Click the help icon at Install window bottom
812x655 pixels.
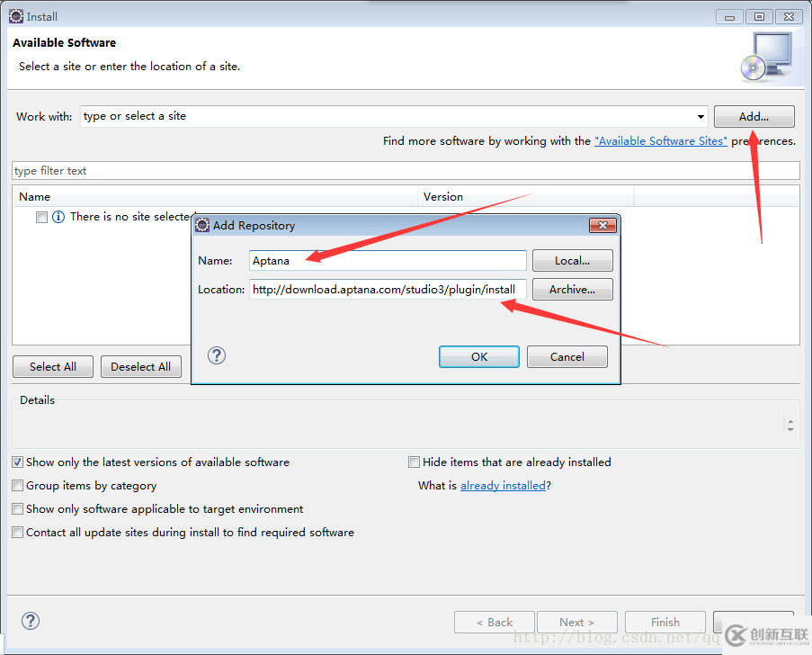pyautogui.click(x=31, y=620)
